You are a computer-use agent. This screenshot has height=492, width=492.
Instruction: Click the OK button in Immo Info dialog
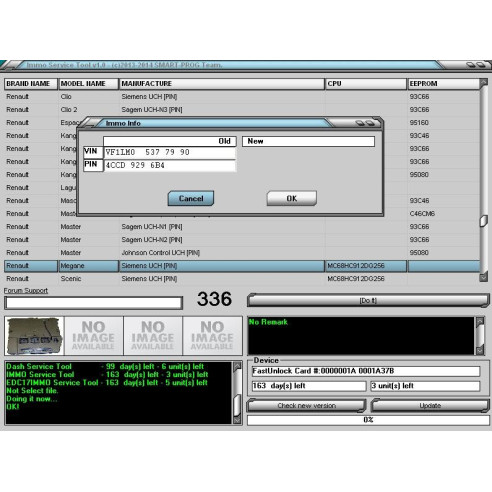[x=292, y=198]
